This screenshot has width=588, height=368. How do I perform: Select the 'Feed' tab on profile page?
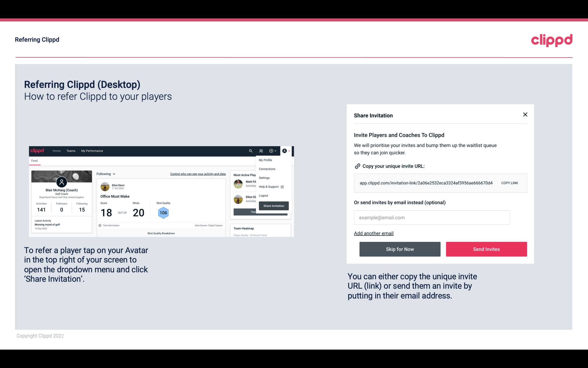click(35, 160)
